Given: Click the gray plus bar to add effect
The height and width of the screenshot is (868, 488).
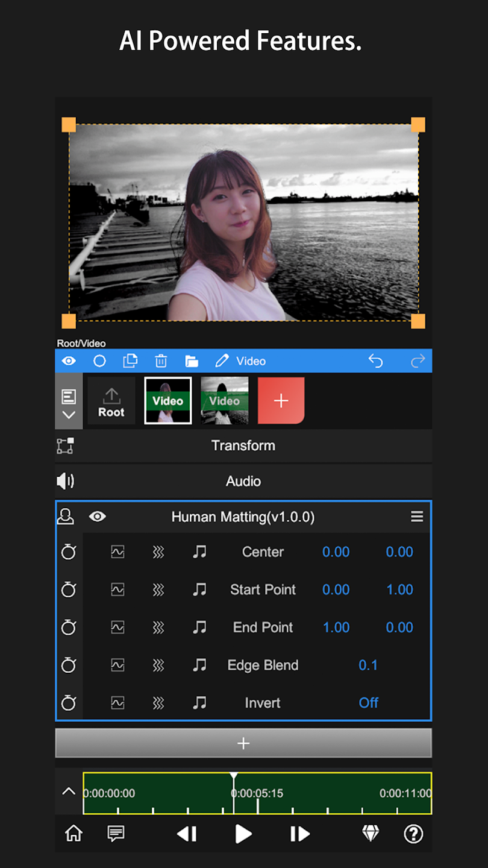Looking at the screenshot, I should tap(243, 743).
